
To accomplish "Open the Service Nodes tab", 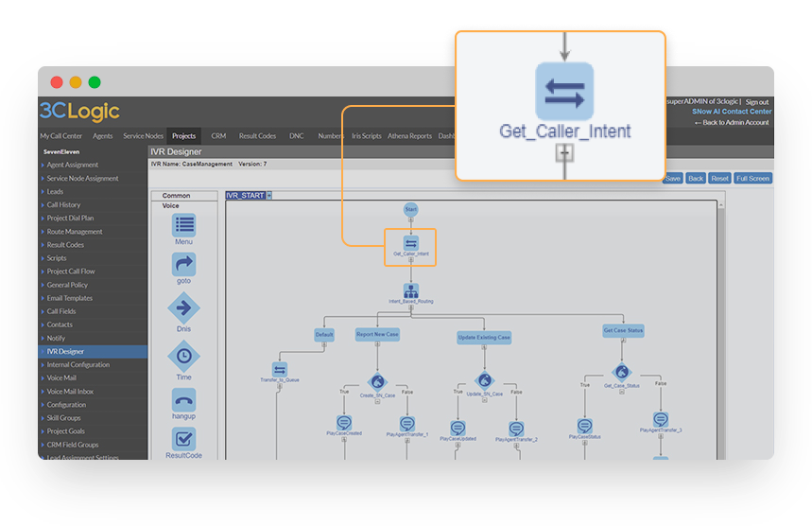I will coord(143,136).
